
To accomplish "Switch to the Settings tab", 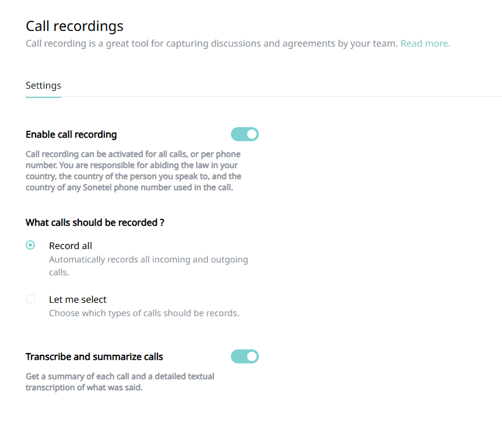I will pos(43,86).
